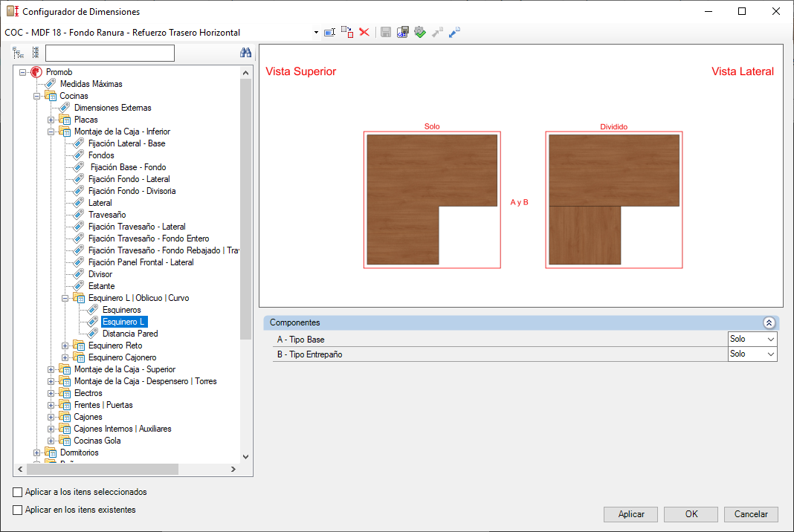Viewport: 794px width, 532px height.
Task: Expand the Esquinero Cajonero node
Action: tap(65, 358)
